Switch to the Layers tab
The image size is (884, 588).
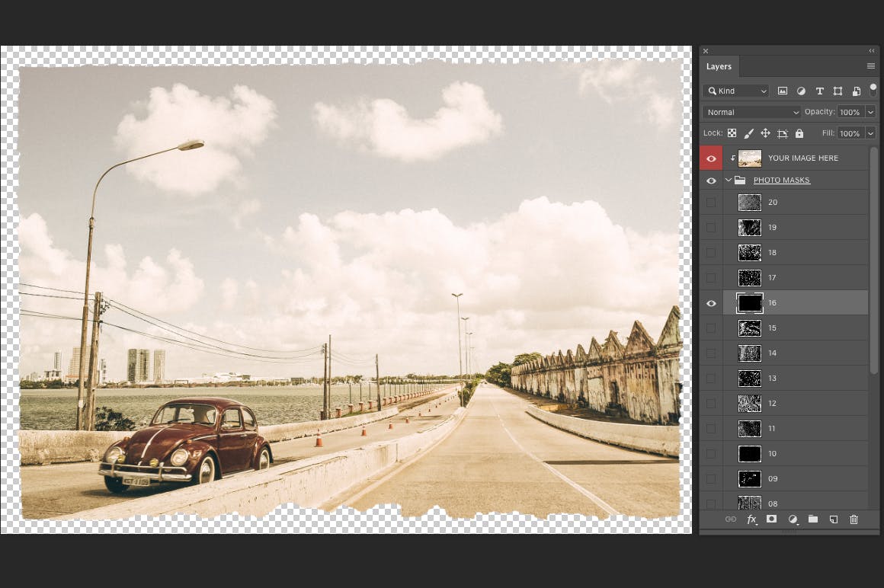tap(719, 66)
